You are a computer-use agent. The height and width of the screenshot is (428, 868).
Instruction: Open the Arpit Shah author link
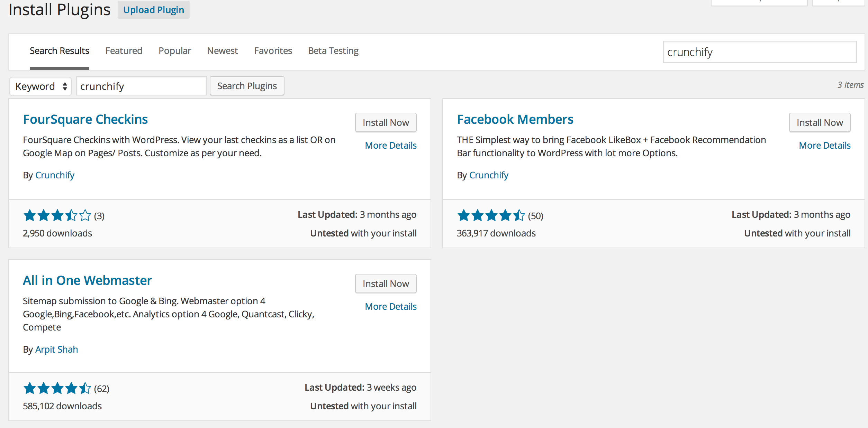pos(56,350)
